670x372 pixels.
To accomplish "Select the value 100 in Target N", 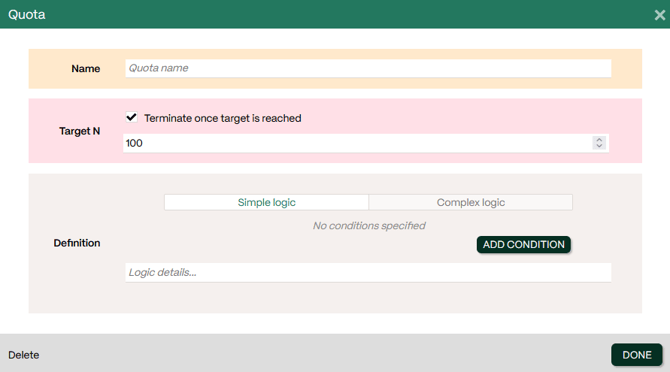I will [x=134, y=143].
